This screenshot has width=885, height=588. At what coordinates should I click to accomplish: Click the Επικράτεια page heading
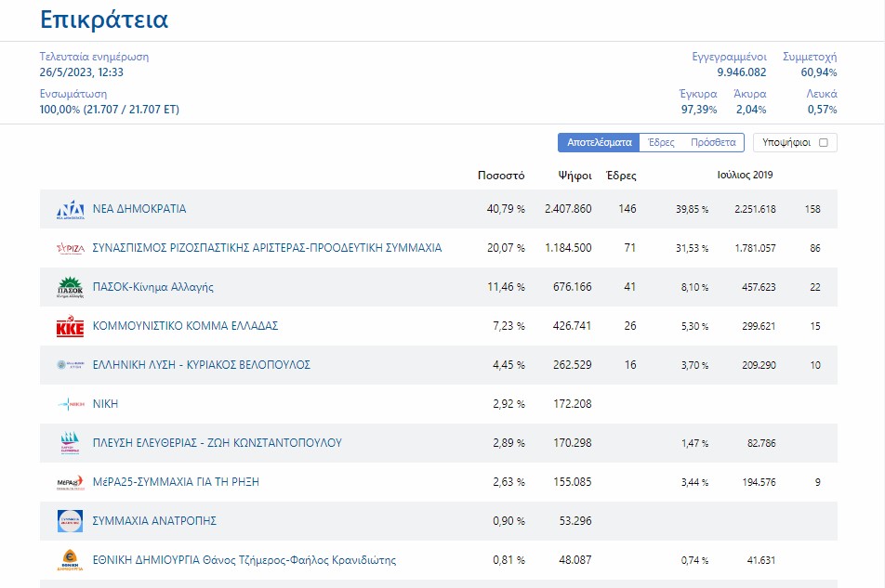pyautogui.click(x=104, y=20)
